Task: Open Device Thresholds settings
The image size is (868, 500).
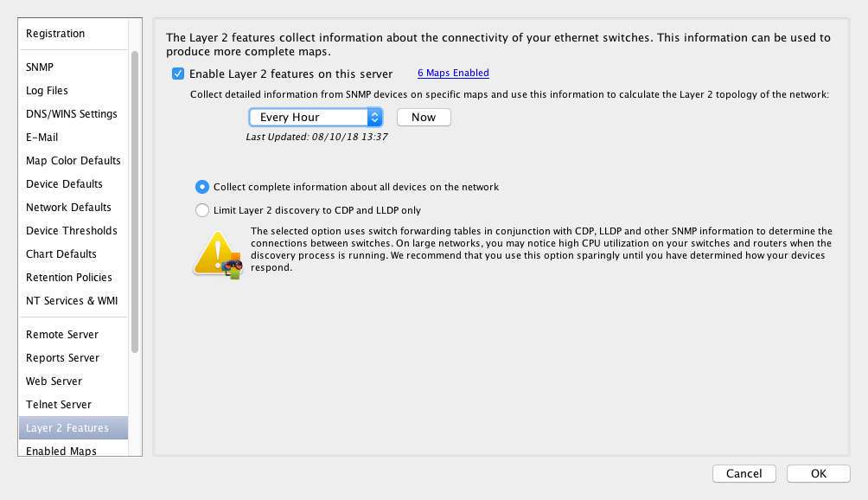Action: coord(72,231)
